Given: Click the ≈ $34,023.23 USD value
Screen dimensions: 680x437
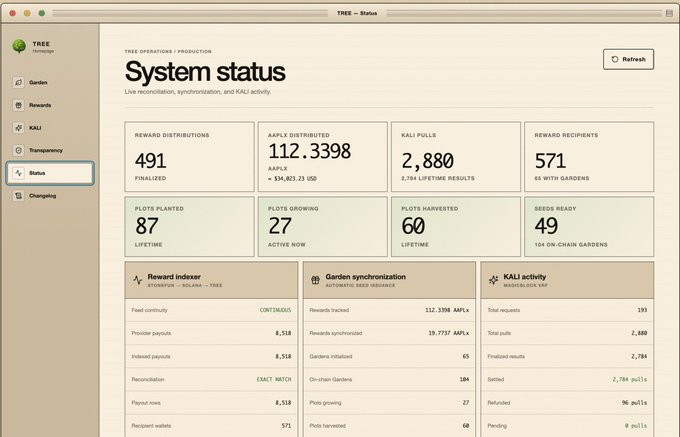Looking at the screenshot, I should click(x=292, y=179).
